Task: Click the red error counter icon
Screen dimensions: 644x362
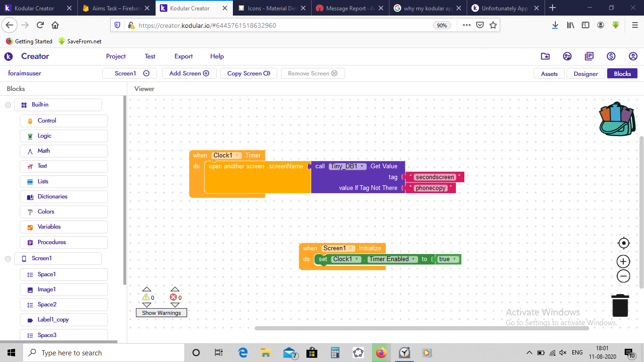Action: (x=173, y=297)
